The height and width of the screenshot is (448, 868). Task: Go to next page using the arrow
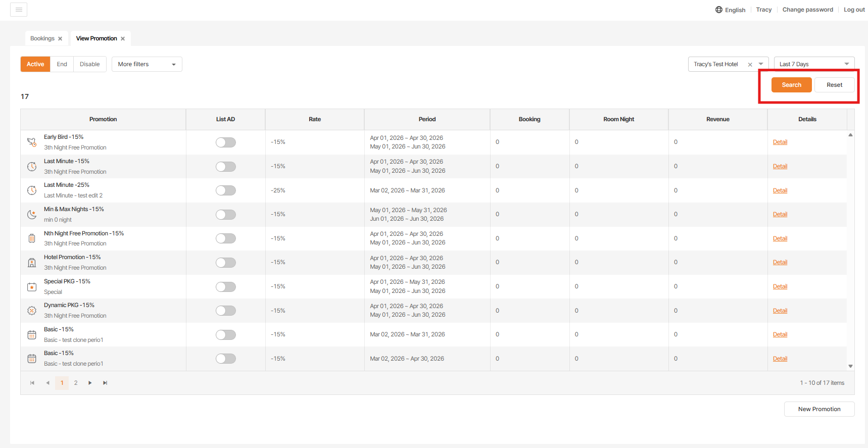click(90, 383)
